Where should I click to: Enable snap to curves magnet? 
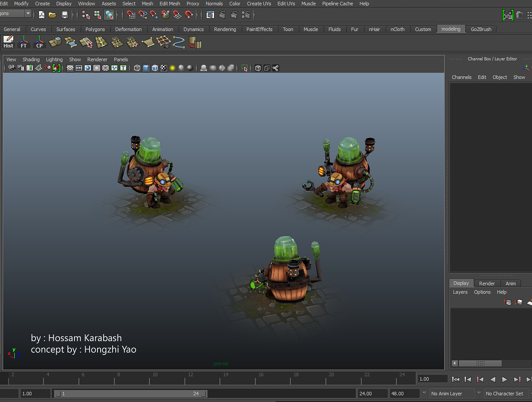point(143,15)
